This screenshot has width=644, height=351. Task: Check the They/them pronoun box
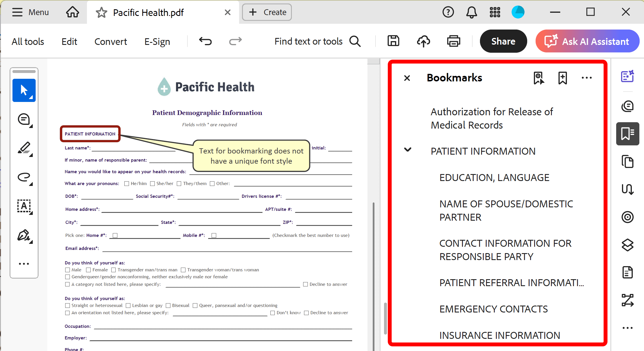179,184
